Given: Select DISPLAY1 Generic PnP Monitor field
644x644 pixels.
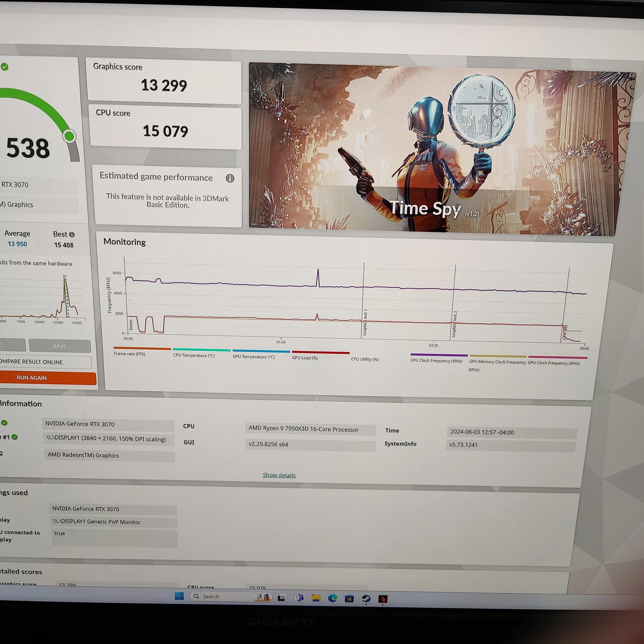Looking at the screenshot, I should coord(113,522).
